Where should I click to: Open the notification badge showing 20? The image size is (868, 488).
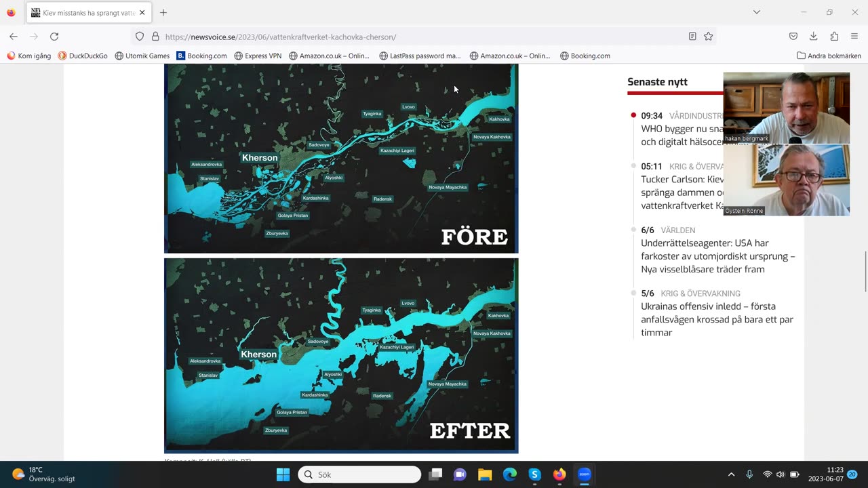click(x=852, y=474)
